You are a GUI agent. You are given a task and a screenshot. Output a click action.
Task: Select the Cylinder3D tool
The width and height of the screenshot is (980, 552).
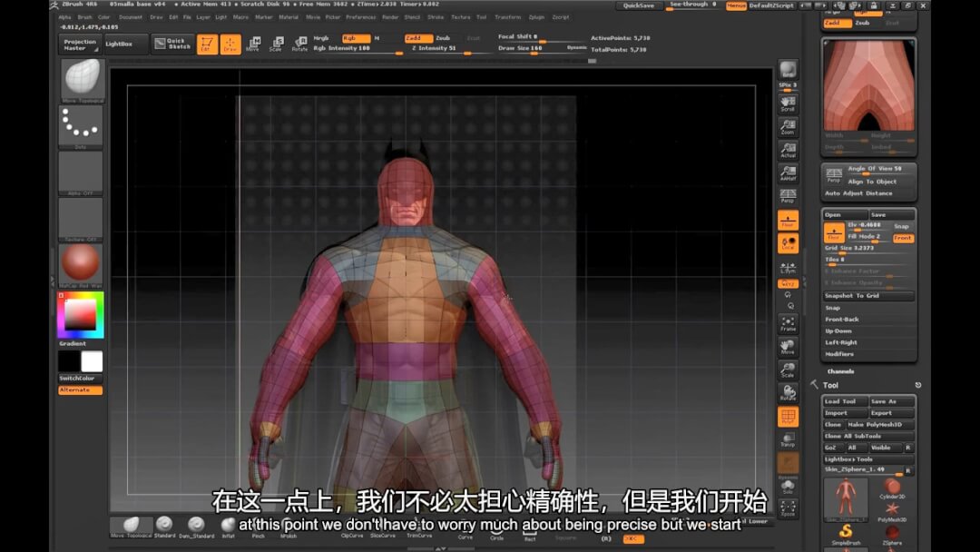892,488
